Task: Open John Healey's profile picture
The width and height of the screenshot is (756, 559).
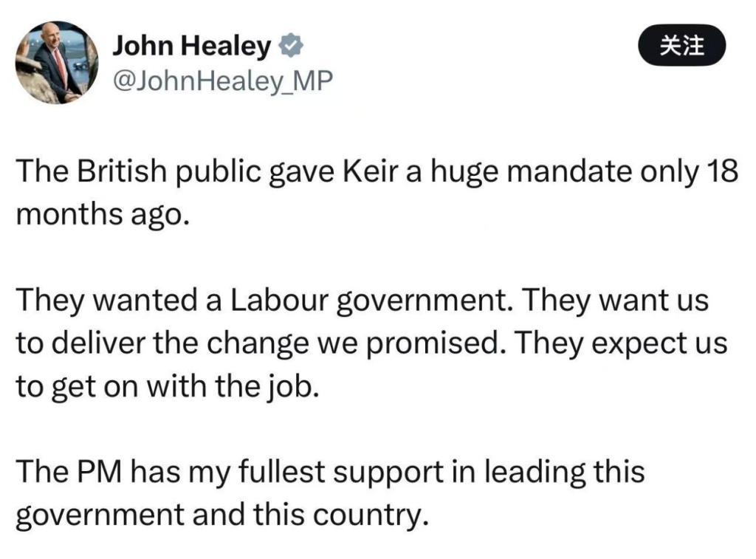Action: tap(58, 58)
